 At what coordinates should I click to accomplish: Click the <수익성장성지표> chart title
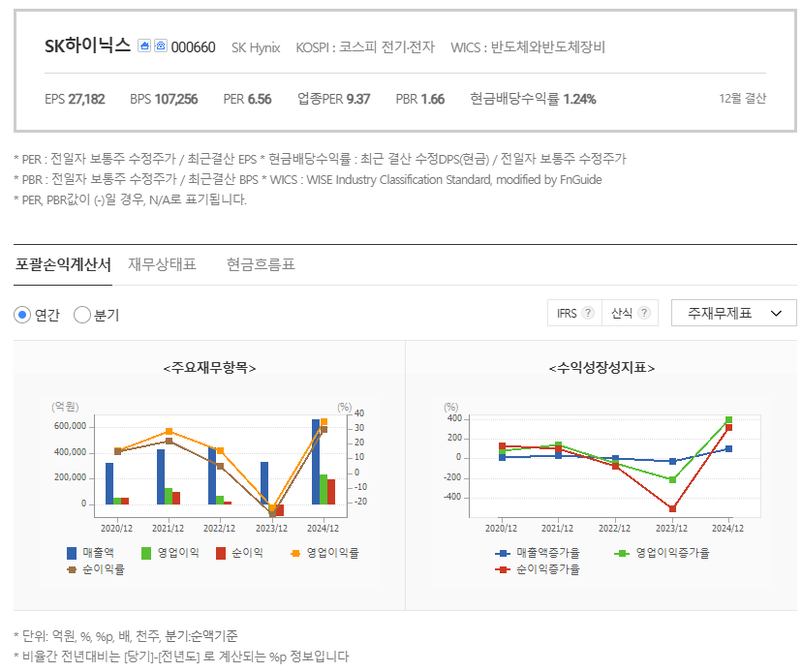point(602,368)
